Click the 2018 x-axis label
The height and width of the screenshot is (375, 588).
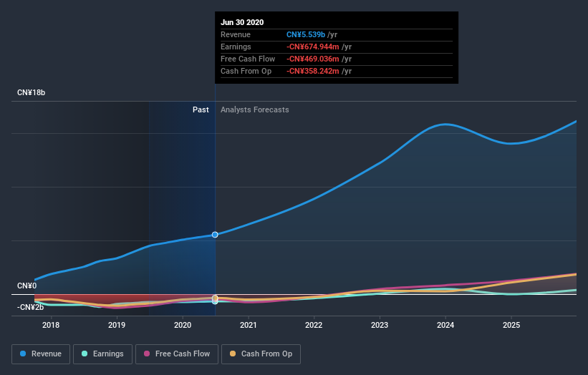click(51, 325)
